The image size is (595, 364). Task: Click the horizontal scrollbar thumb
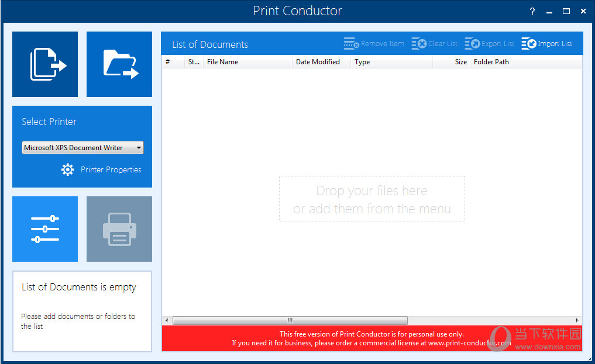coord(290,320)
